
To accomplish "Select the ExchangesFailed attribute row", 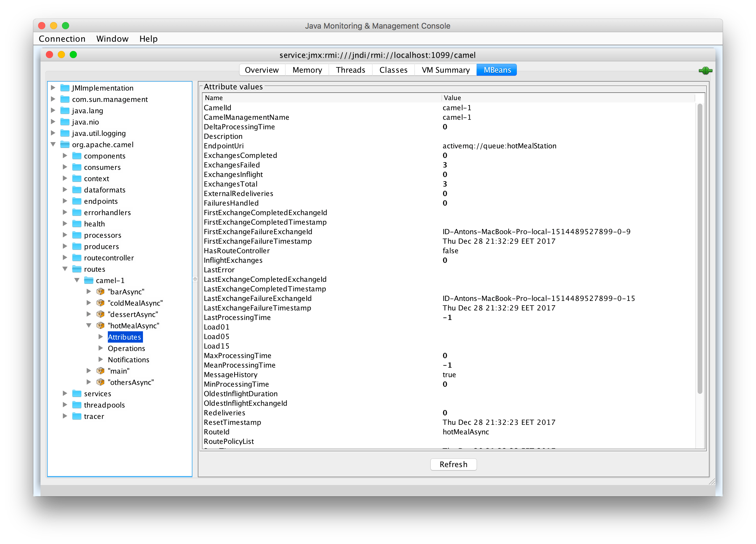I will pyautogui.click(x=449, y=165).
